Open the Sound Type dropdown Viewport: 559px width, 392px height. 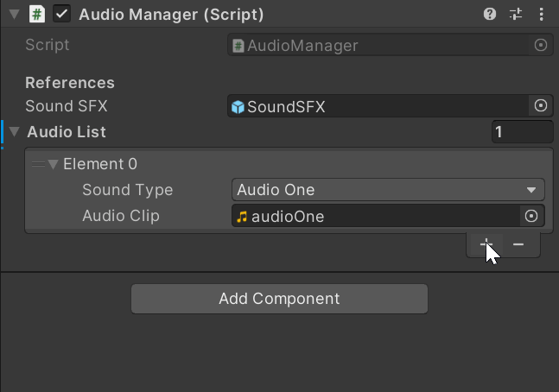coord(388,190)
